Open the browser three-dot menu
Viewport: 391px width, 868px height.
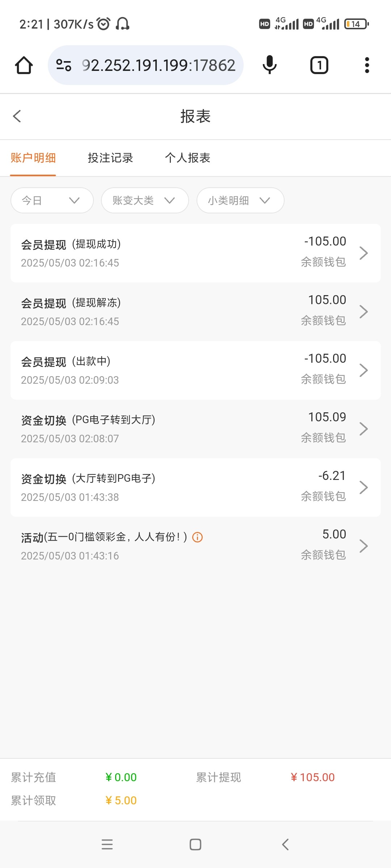click(367, 65)
